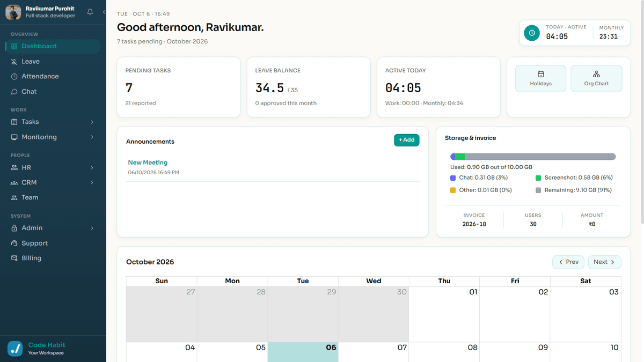644x362 pixels.
Task: Go to Attendance page
Action: (x=53, y=76)
